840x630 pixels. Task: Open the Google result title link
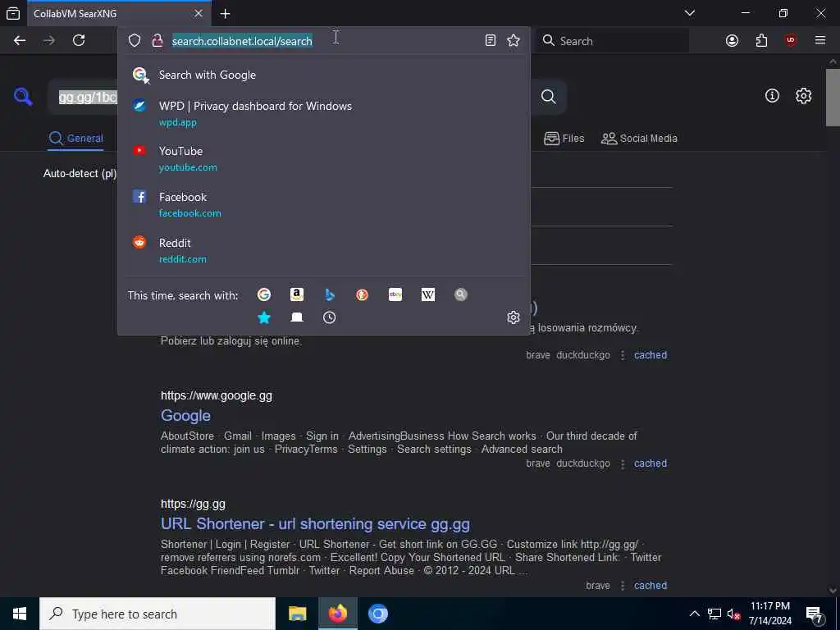[x=185, y=416]
